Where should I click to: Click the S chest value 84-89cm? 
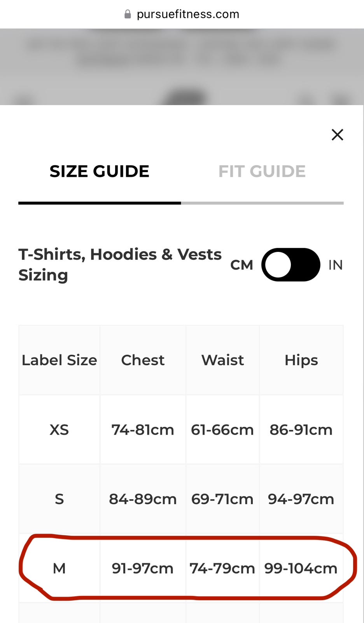pyautogui.click(x=143, y=499)
